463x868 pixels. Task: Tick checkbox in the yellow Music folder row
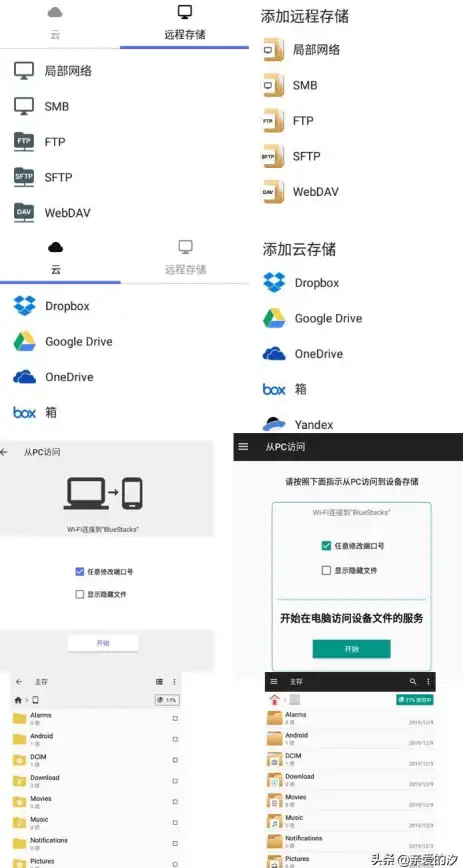175,823
